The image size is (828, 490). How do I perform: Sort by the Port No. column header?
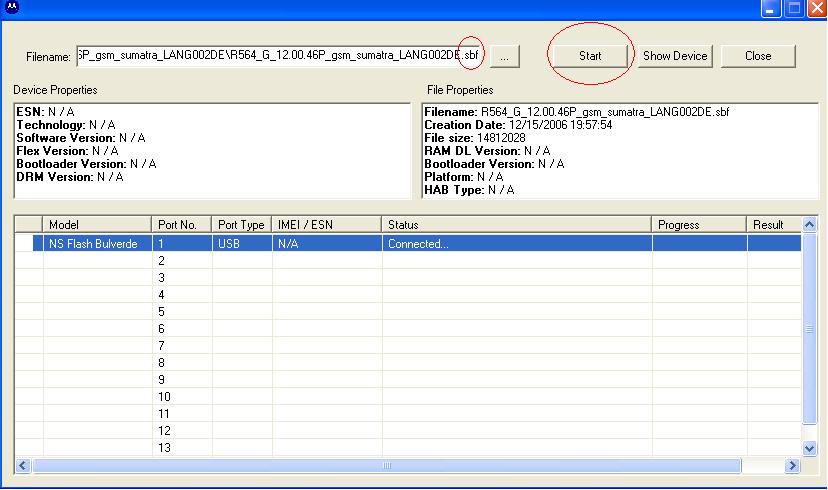(x=182, y=225)
